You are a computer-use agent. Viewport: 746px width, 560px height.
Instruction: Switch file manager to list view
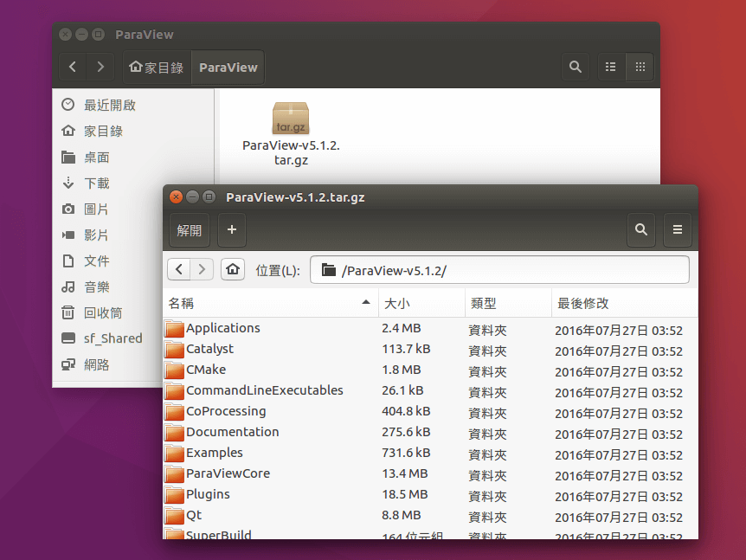click(x=611, y=67)
